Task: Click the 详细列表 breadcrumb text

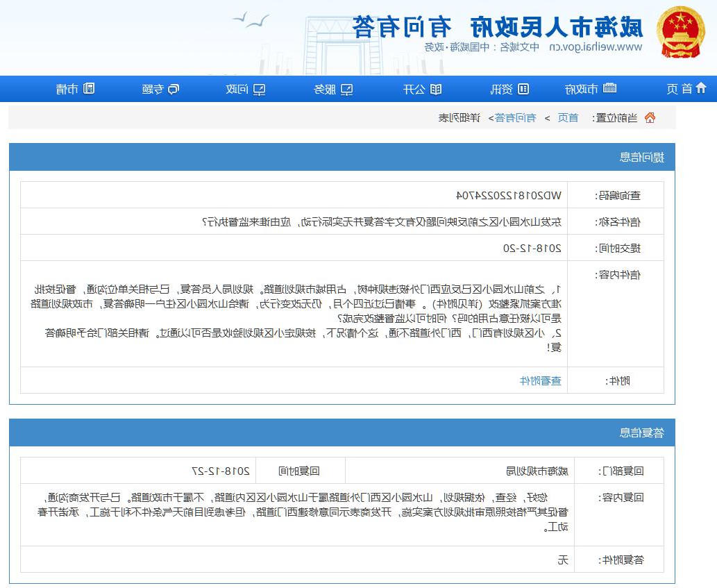Action: 459,118
